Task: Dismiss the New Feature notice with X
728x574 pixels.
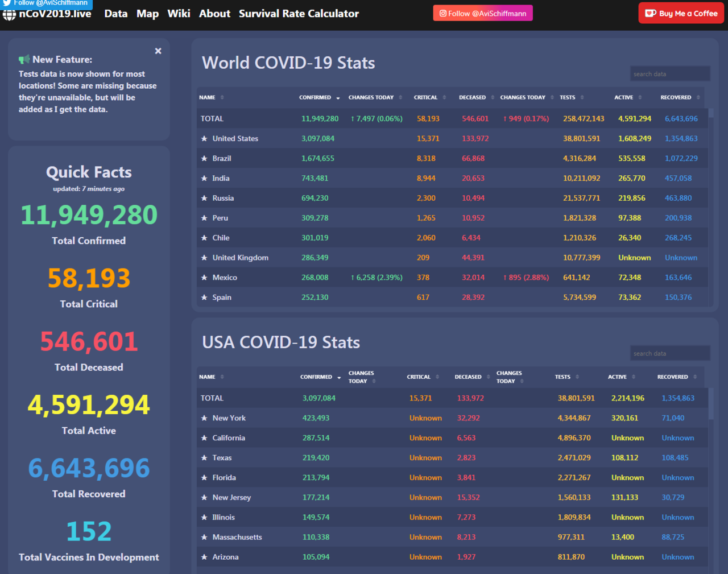Action: [x=158, y=51]
